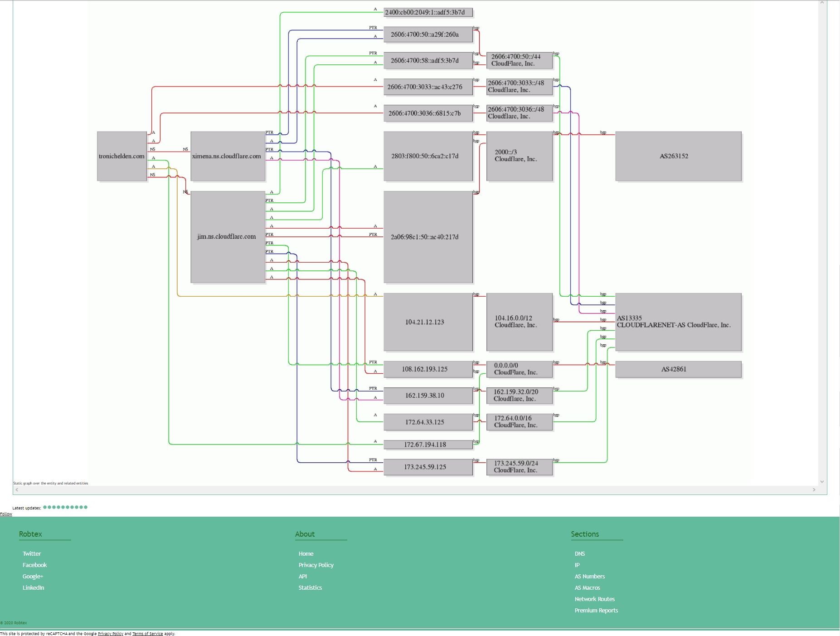Viewport: 840px width, 636px height.
Task: Open the 172.64.33.125 IP node
Action: click(428, 422)
